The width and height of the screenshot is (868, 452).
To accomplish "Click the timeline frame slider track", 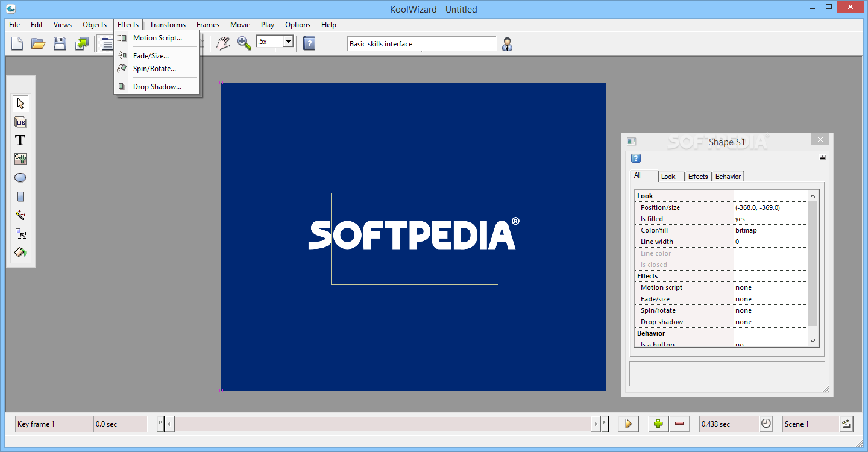I will [x=383, y=424].
